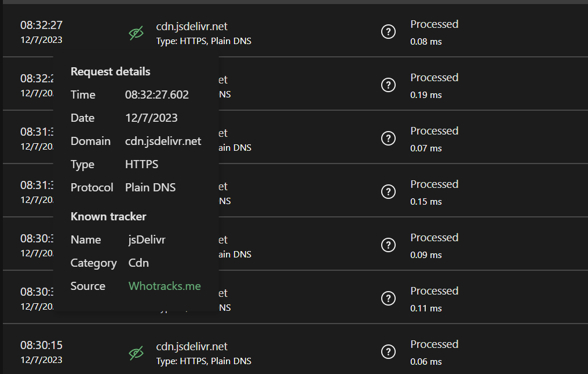Click the question-mark icon on the 0.15 ms row
Viewport: 588px width, 374px height.
(388, 191)
